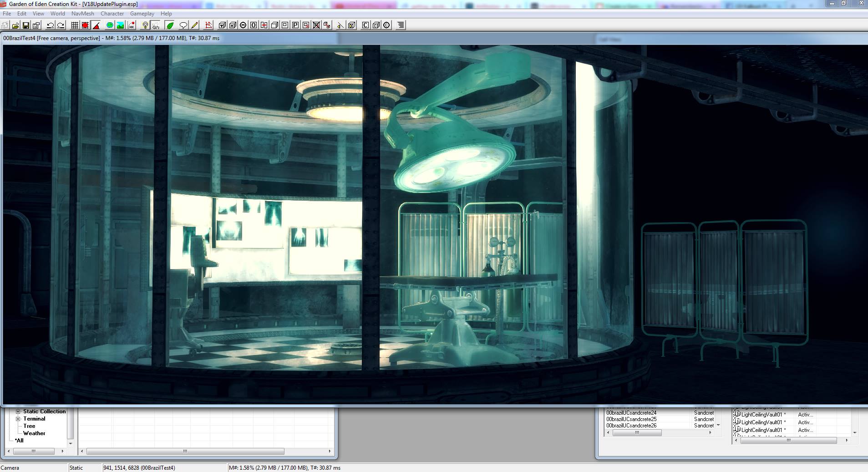Toggle the red snap to angle button
This screenshot has width=868, height=472.
pos(86,25)
